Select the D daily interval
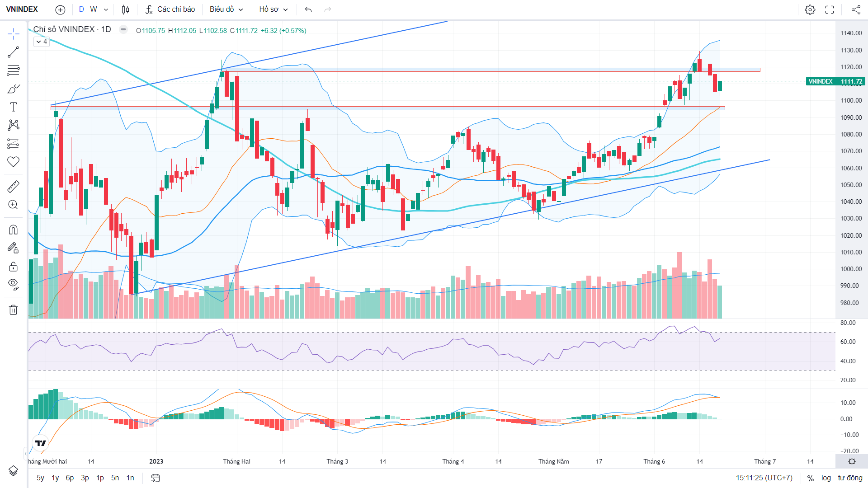Viewport: 868px width, 488px height. tap(81, 9)
